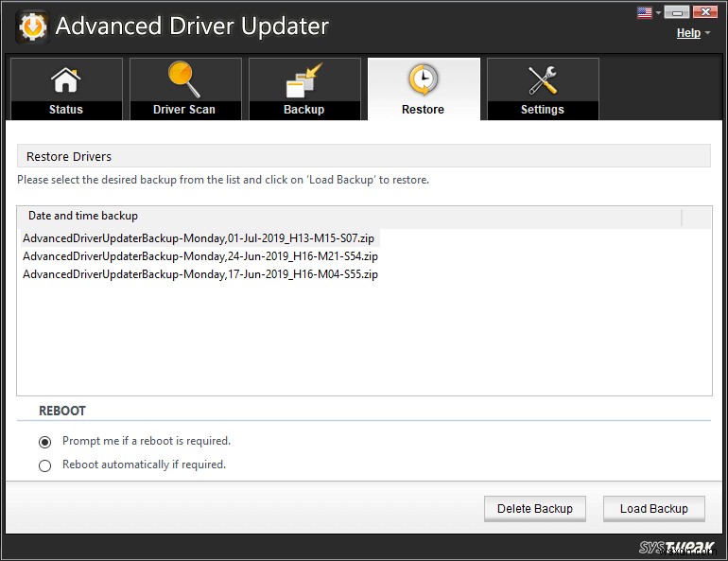728x561 pixels.
Task: Close the Advanced Driver Updater window
Action: point(705,12)
